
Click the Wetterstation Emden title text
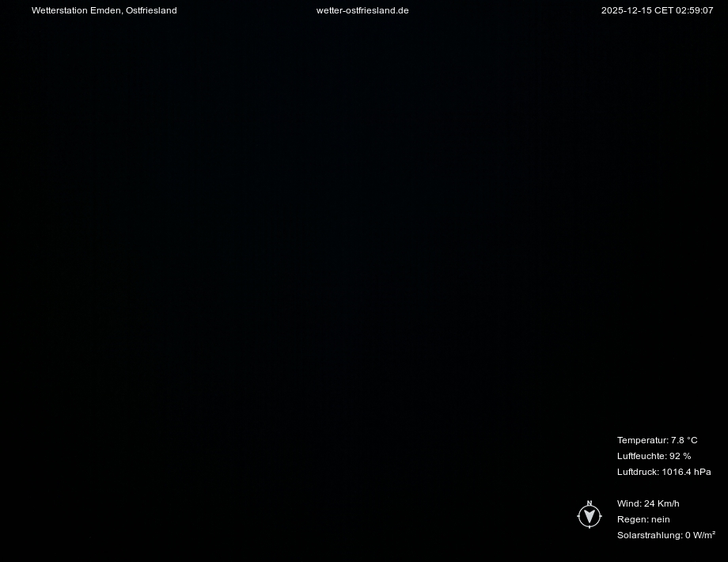click(x=77, y=10)
